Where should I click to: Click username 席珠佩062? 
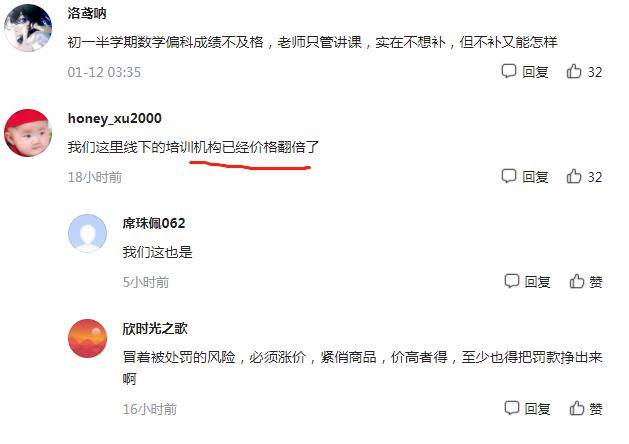[154, 223]
